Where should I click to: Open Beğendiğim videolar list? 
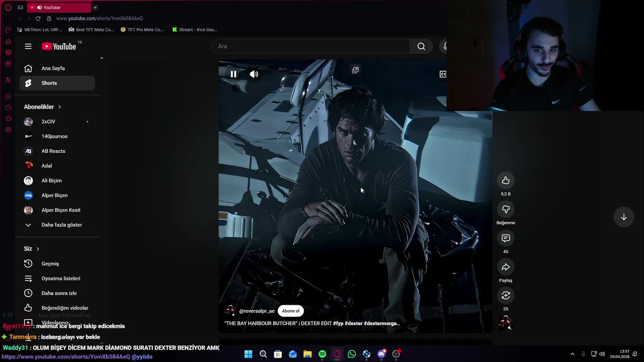point(57,308)
